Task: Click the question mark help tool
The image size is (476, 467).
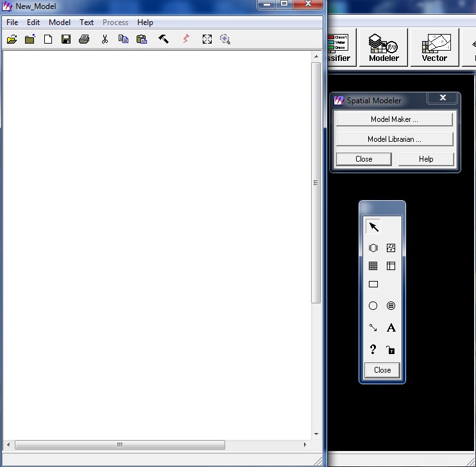Action: pyautogui.click(x=373, y=350)
